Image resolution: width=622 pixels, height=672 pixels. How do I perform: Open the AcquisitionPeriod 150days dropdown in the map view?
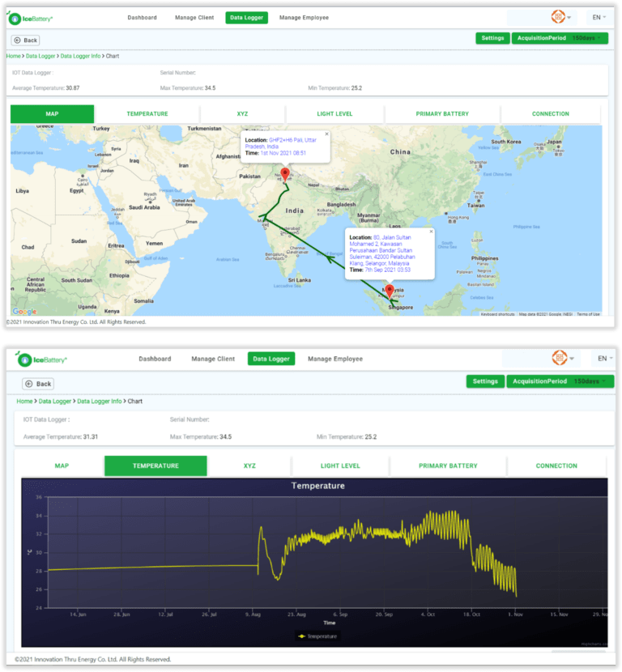(x=560, y=38)
